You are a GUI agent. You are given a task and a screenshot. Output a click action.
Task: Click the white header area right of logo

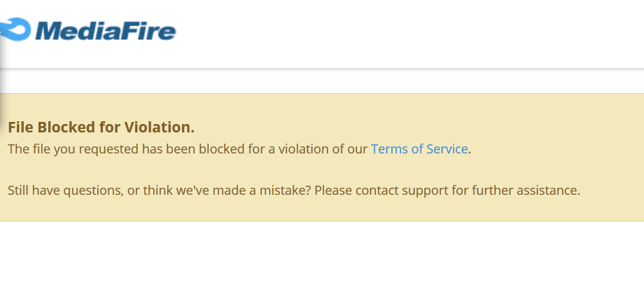(x=411, y=33)
